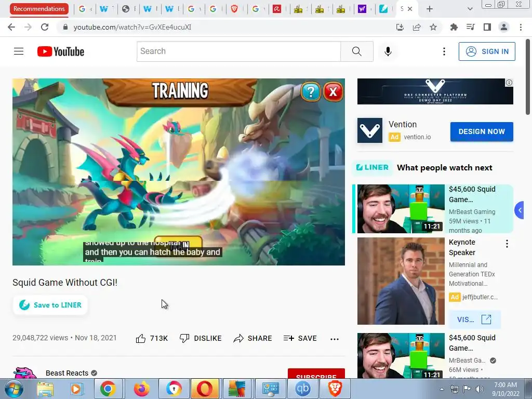Image resolution: width=532 pixels, height=399 pixels.
Task: Click the DISLIKE thumbs down button
Action: click(201, 338)
